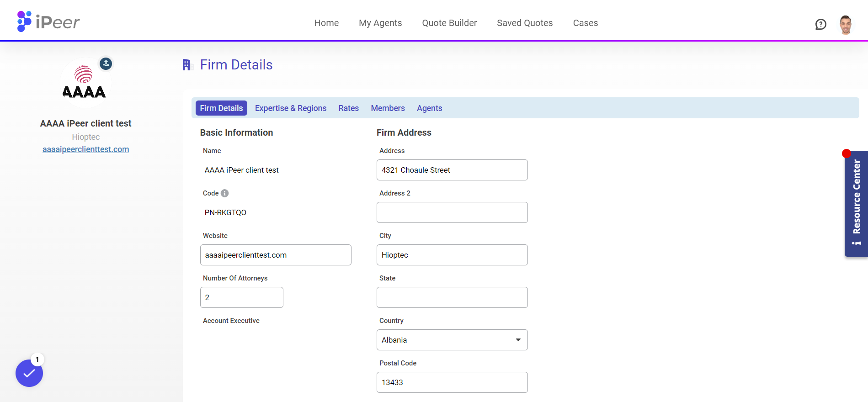868x402 pixels.
Task: Click the Code info icon
Action: tap(224, 193)
